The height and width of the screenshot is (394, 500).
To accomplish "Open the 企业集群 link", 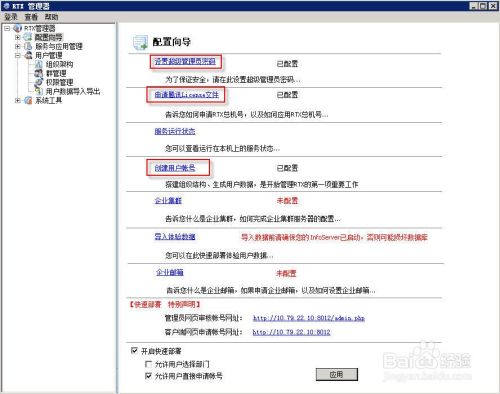I will 168,201.
